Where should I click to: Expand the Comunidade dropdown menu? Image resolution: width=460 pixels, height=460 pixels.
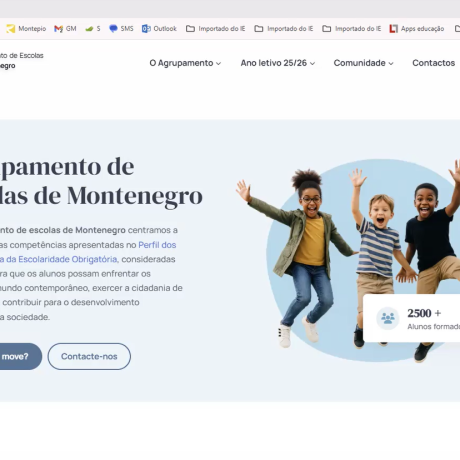pyautogui.click(x=363, y=63)
